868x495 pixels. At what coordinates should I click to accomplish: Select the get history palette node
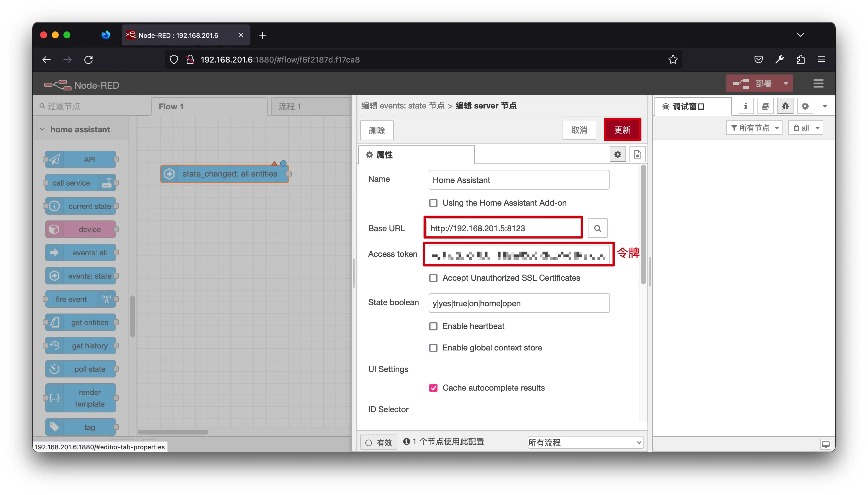(x=81, y=346)
